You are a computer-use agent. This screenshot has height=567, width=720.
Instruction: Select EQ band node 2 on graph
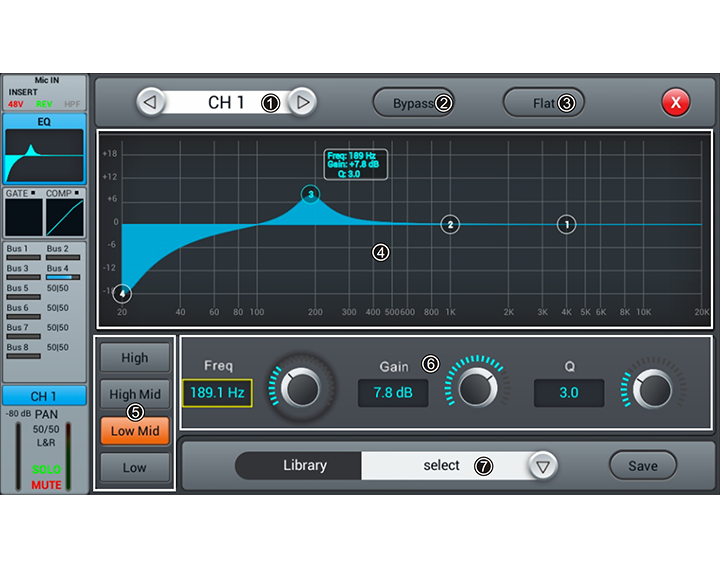pyautogui.click(x=450, y=225)
